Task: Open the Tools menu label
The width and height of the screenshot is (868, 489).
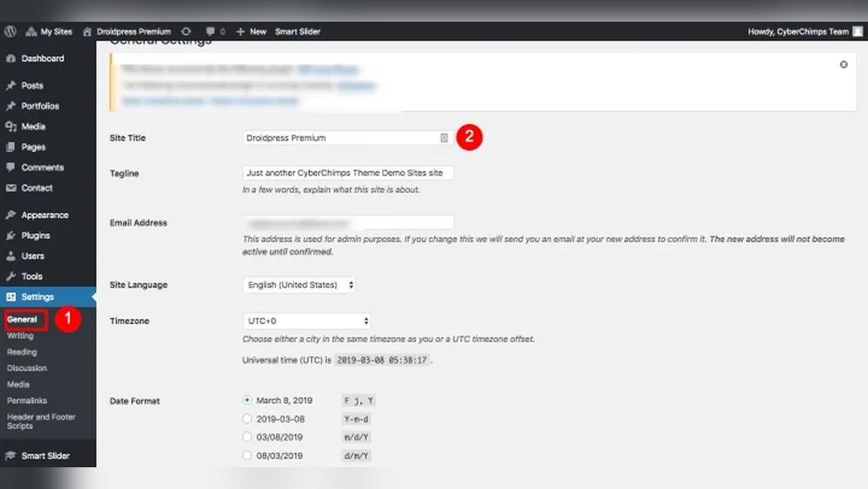Action: point(31,276)
